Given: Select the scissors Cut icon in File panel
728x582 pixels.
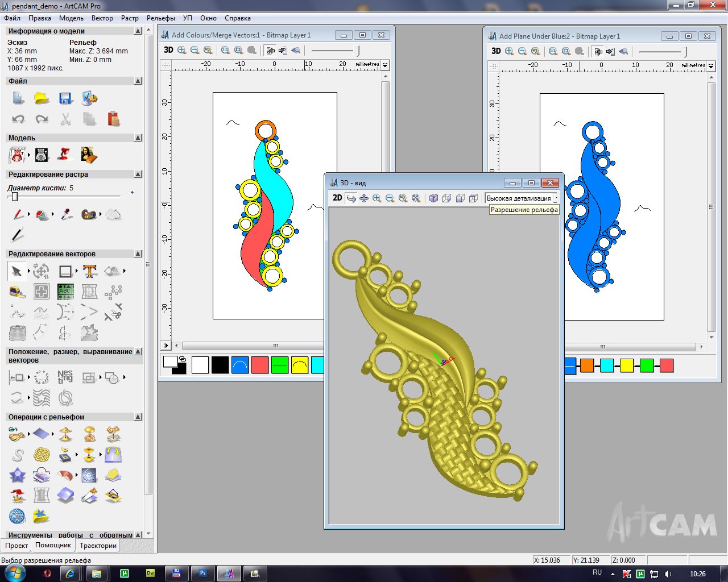Looking at the screenshot, I should (66, 119).
